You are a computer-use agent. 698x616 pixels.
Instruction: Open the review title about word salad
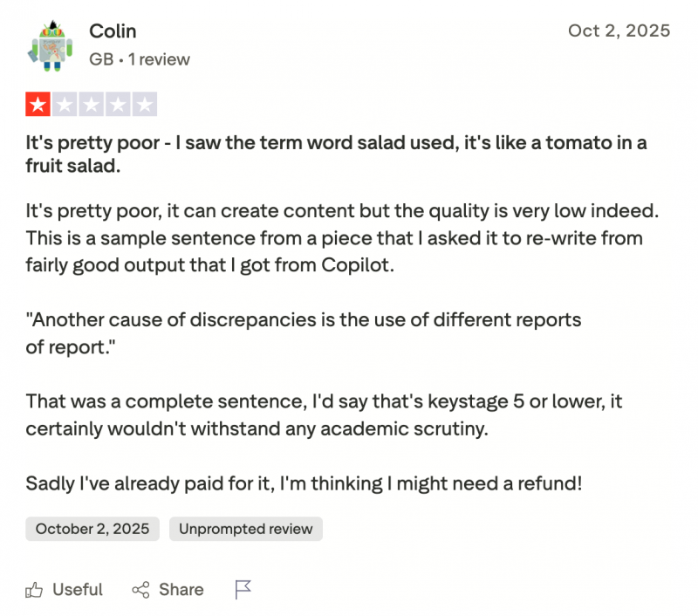[336, 154]
